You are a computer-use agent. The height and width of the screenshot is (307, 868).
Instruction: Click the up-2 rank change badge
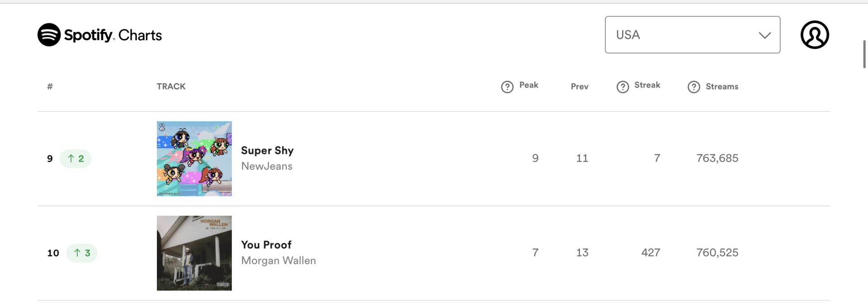click(75, 158)
